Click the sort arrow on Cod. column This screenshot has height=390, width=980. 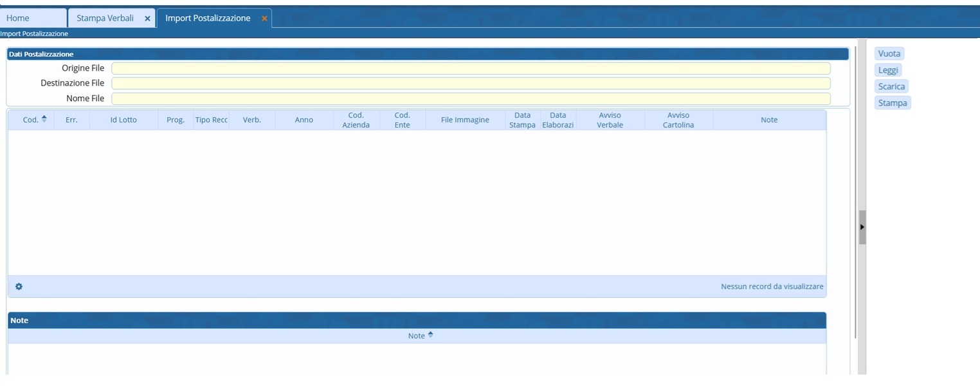coord(44,119)
